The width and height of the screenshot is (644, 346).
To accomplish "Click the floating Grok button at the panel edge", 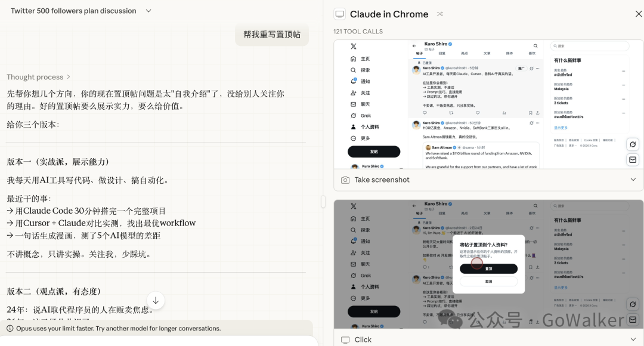I will point(633,144).
